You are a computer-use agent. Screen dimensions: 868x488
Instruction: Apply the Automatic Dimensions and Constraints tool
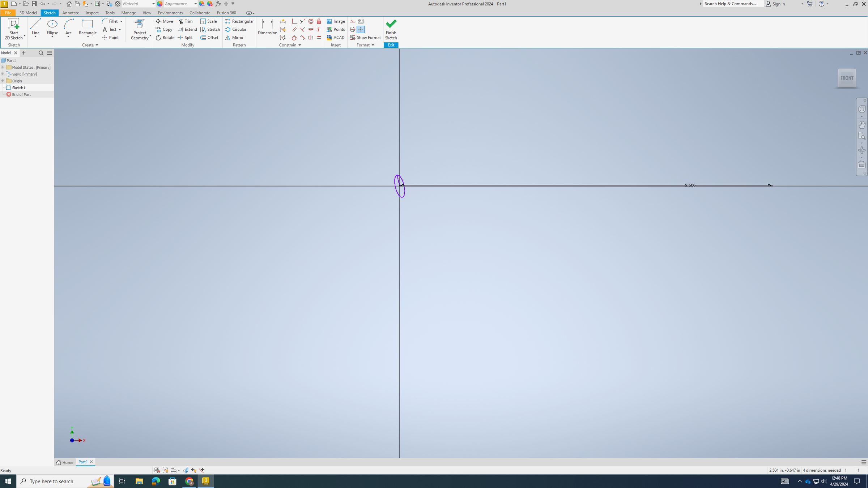[x=283, y=21]
